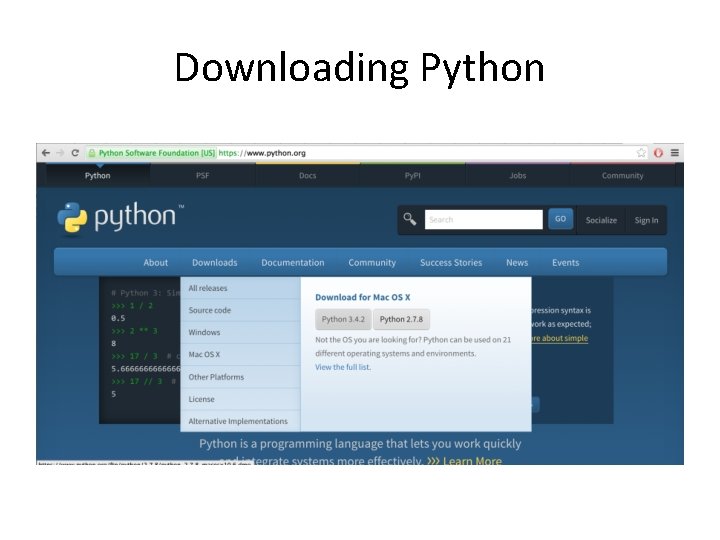Switch to the Jobs tab
Viewport: 720px width, 540px height.
coord(518,175)
